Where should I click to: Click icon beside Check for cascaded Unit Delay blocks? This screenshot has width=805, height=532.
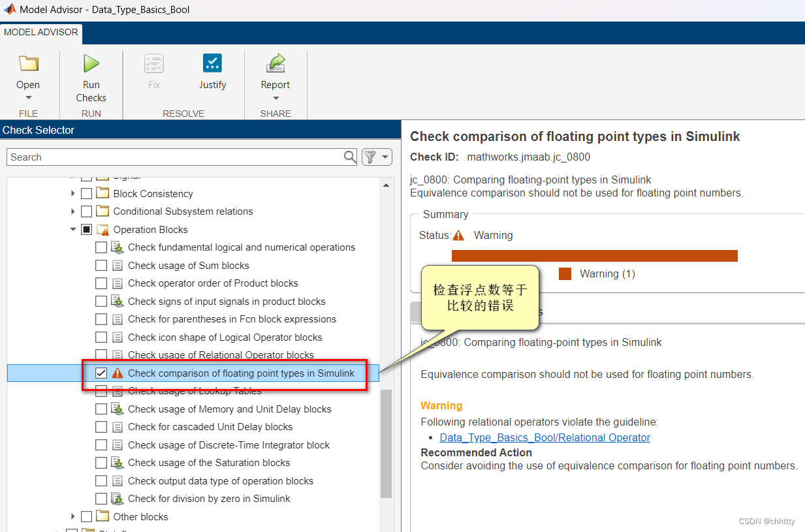[118, 427]
